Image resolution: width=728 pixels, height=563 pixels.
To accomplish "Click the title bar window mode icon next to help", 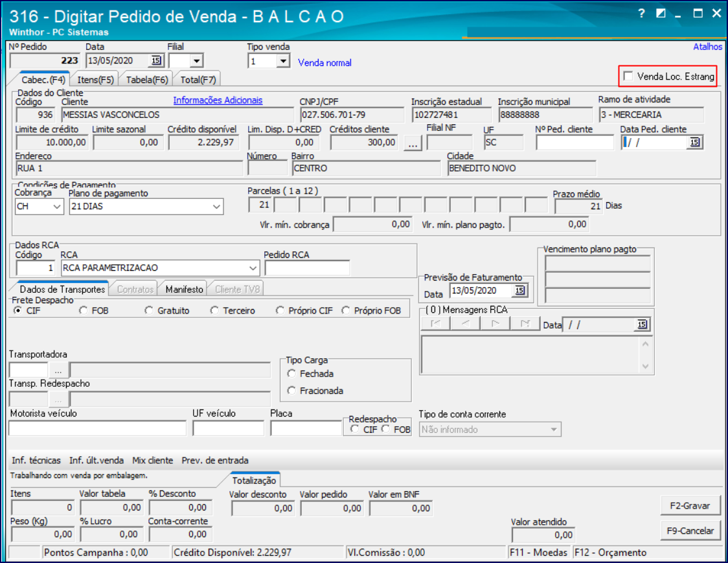I will pyautogui.click(x=661, y=13).
